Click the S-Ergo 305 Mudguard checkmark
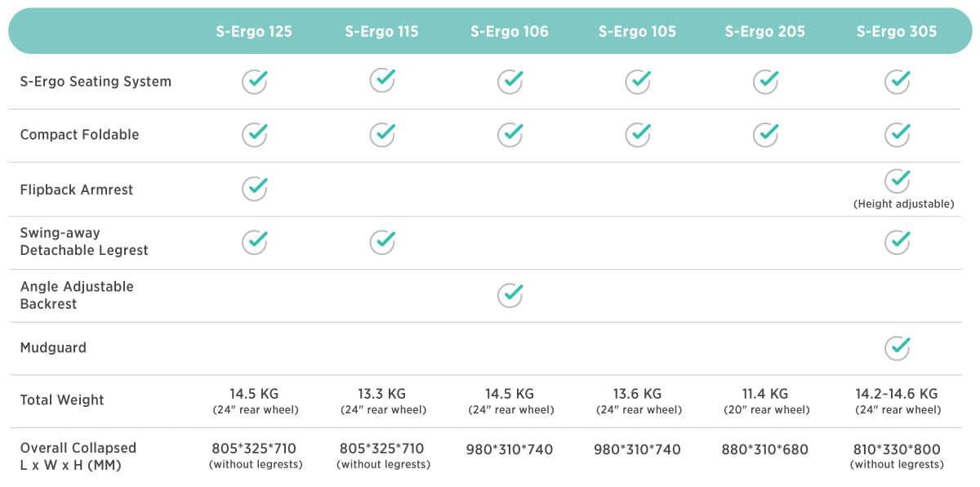 coord(898,347)
